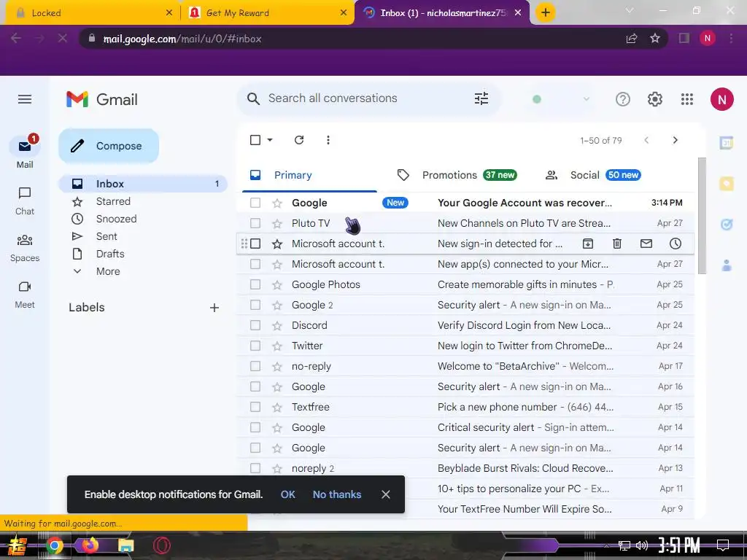Tick the select-all checkbox
This screenshot has height=560, width=747.
pos(255,140)
